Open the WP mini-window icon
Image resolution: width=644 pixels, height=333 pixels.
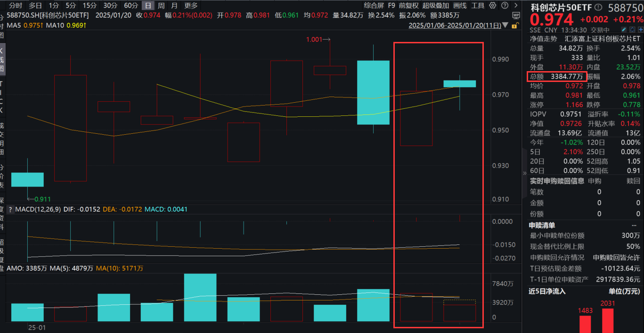pyautogui.click(x=516, y=15)
